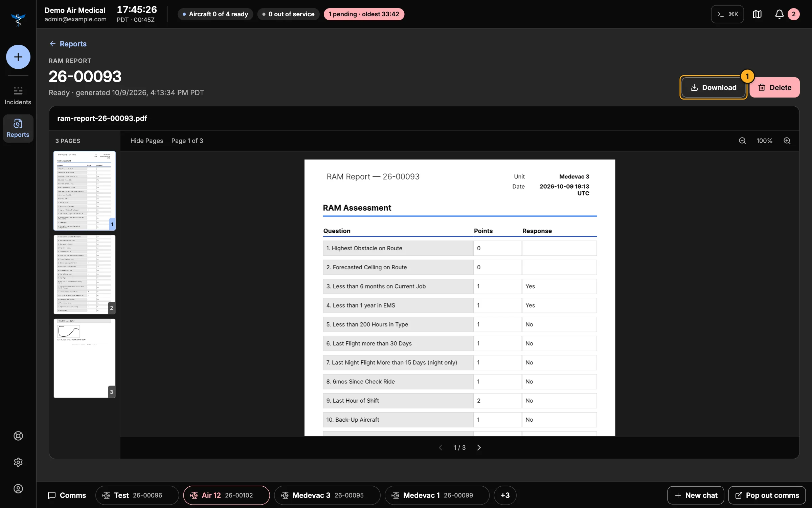The height and width of the screenshot is (508, 812).
Task: Open Air 12 26-00102 chat tab
Action: point(226,495)
